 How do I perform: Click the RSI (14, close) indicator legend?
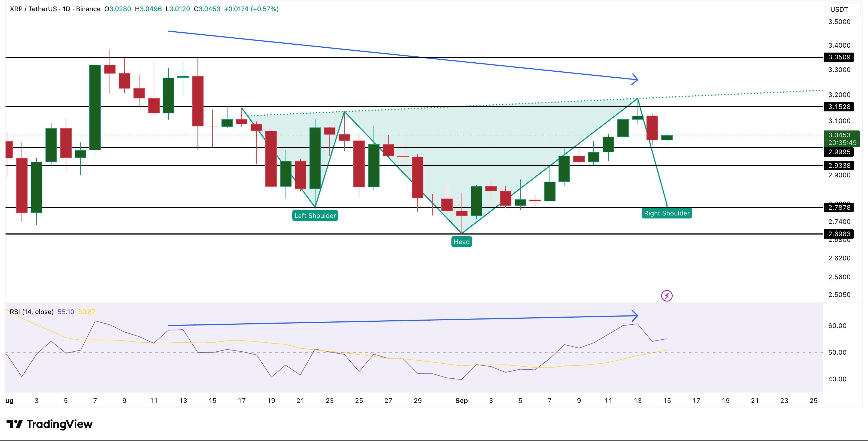(32, 312)
